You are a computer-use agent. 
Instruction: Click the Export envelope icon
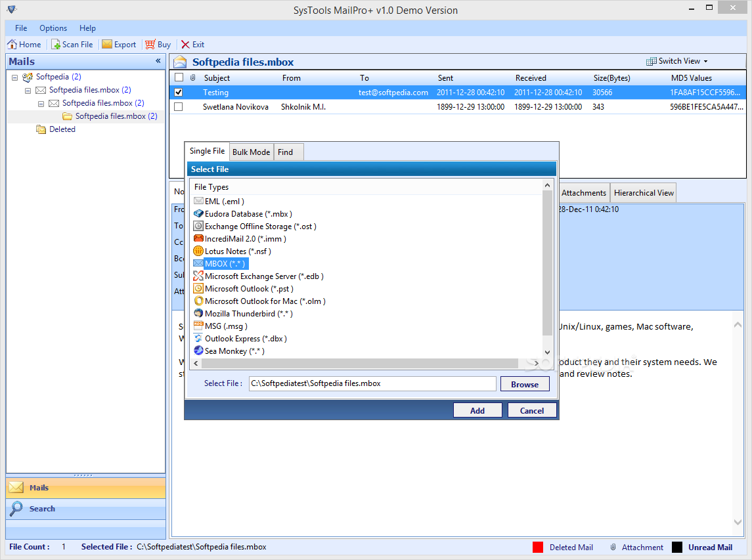(107, 45)
